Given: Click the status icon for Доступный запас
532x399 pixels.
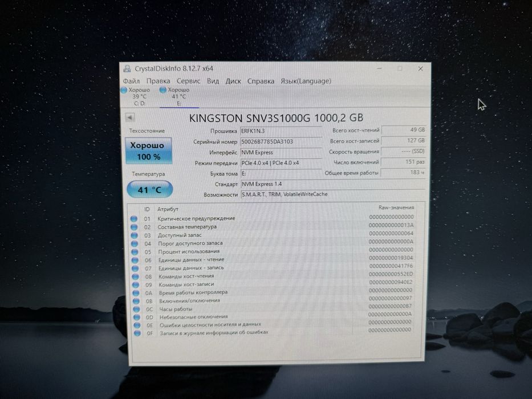Looking at the screenshot, I should [135, 235].
